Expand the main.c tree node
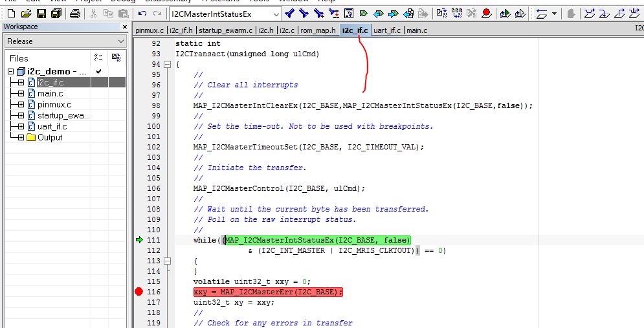 (21, 94)
